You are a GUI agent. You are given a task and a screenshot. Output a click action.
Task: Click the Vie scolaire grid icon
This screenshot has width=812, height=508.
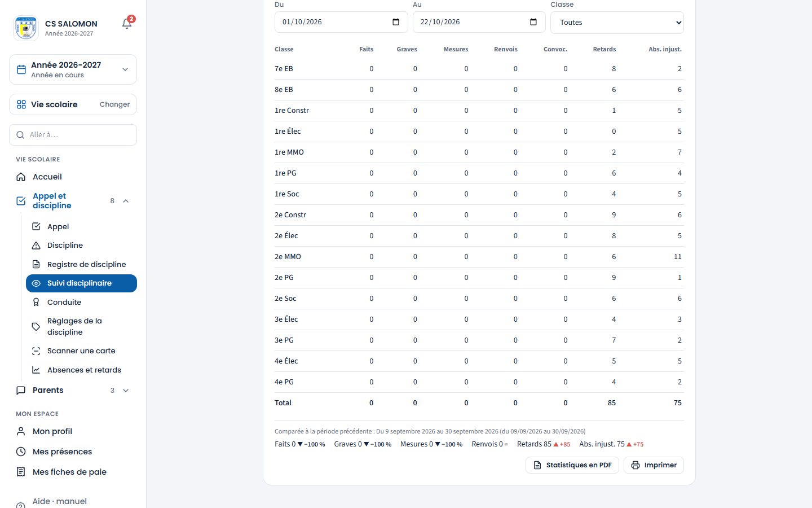(x=21, y=104)
